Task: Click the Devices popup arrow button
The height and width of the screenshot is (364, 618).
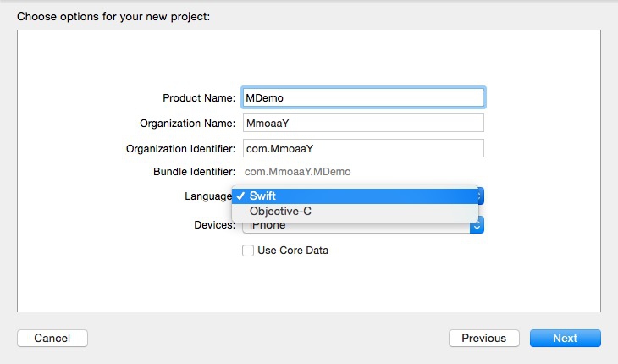Action: pyautogui.click(x=477, y=225)
